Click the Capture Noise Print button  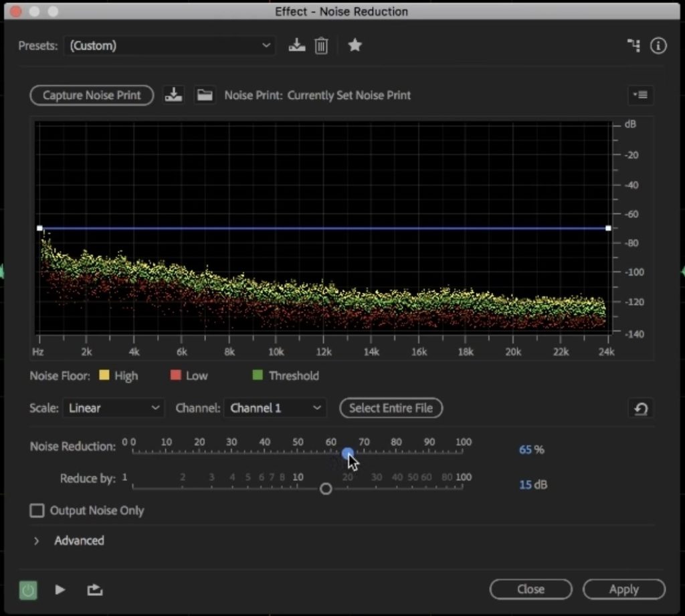point(92,95)
